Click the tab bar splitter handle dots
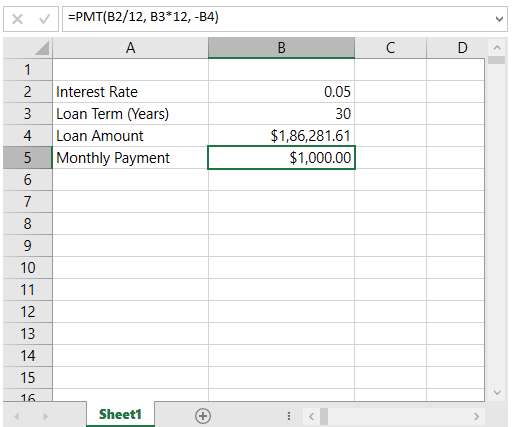 (289, 416)
